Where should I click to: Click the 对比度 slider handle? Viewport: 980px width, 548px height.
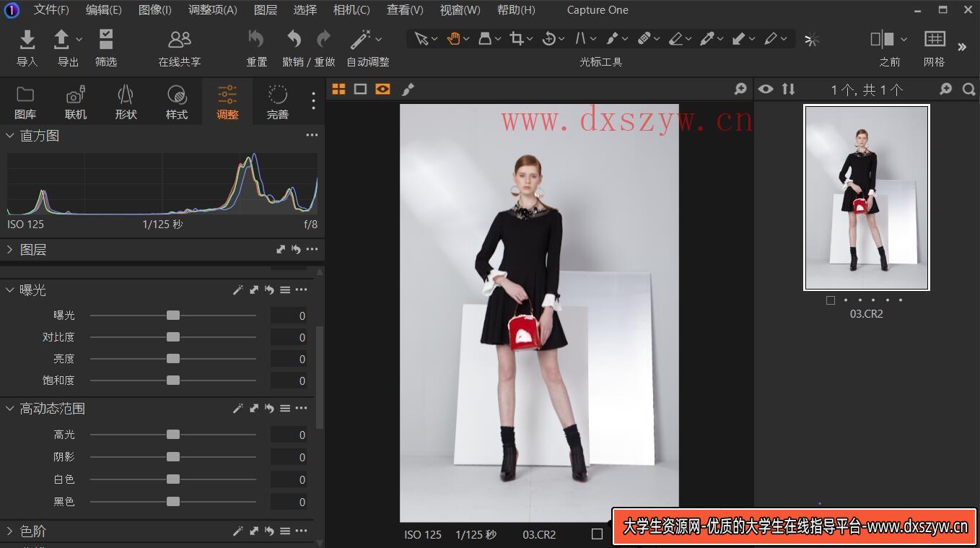click(x=173, y=337)
